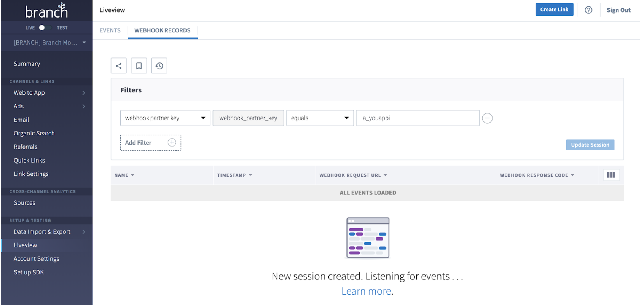Sort by Webhook Request URL column
This screenshot has height=306, width=644.
(x=353, y=175)
